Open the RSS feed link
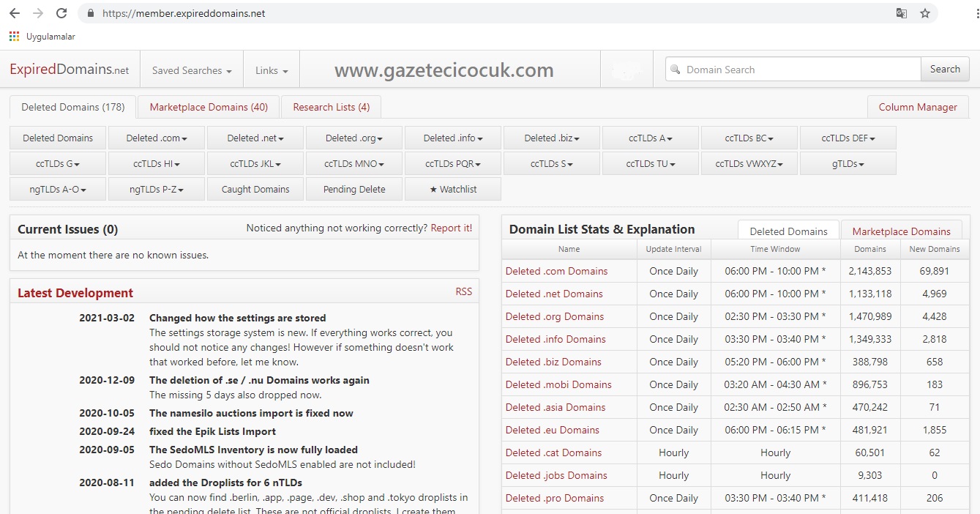Screen dimensions: 980x514 [x=464, y=291]
